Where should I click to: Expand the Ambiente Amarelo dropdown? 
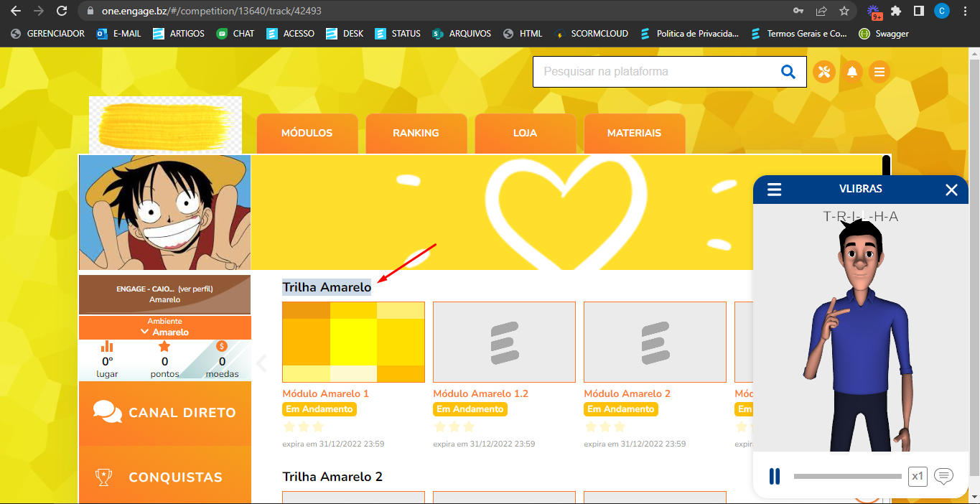[164, 327]
